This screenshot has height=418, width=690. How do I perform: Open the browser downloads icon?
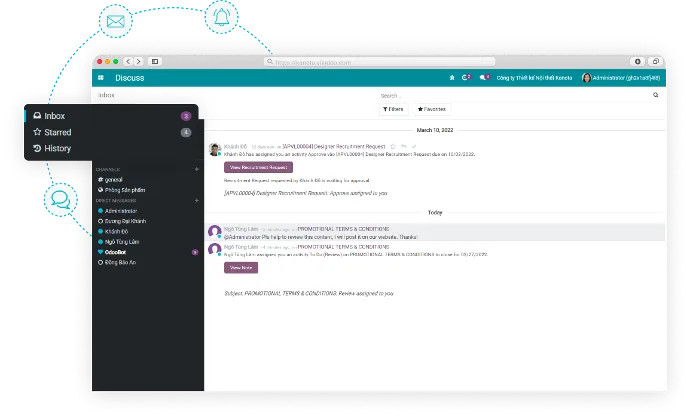[638, 62]
